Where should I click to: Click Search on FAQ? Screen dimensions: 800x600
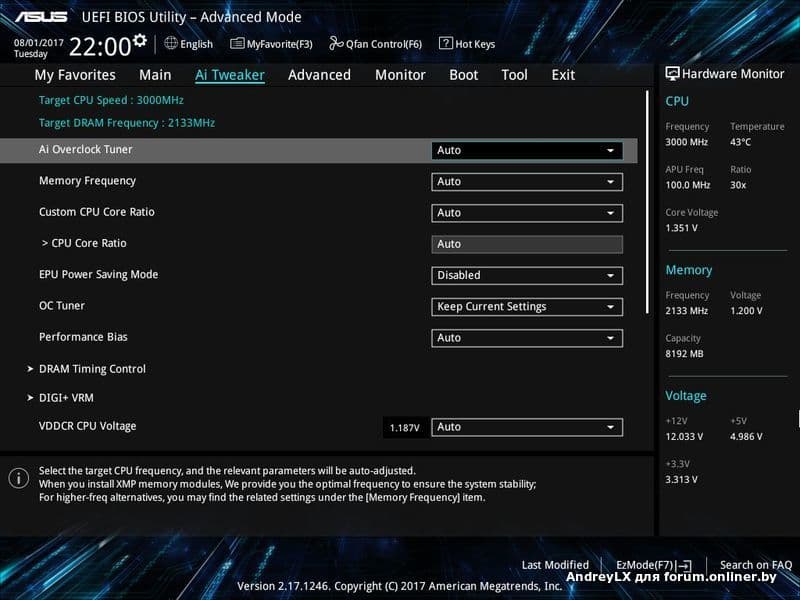(756, 565)
